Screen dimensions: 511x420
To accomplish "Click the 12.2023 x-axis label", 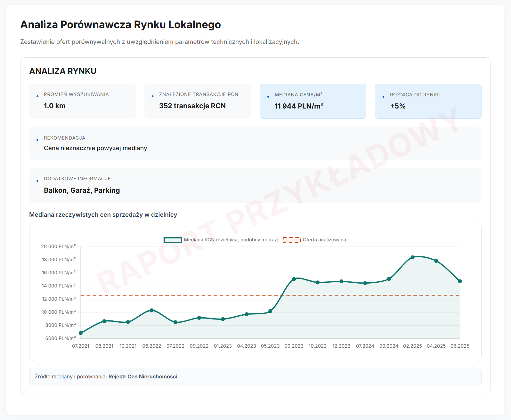I will pos(341,346).
